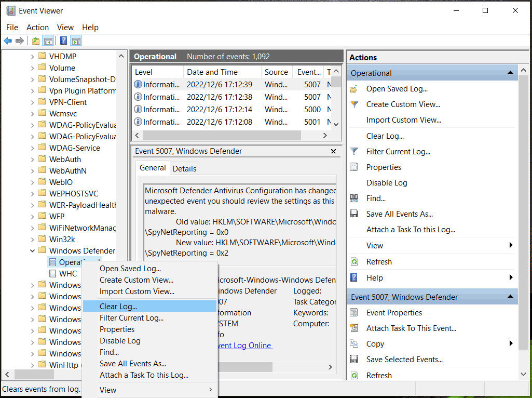This screenshot has width=532, height=398.
Task: Choose Filter Current Log... in context menu
Action: click(149, 318)
